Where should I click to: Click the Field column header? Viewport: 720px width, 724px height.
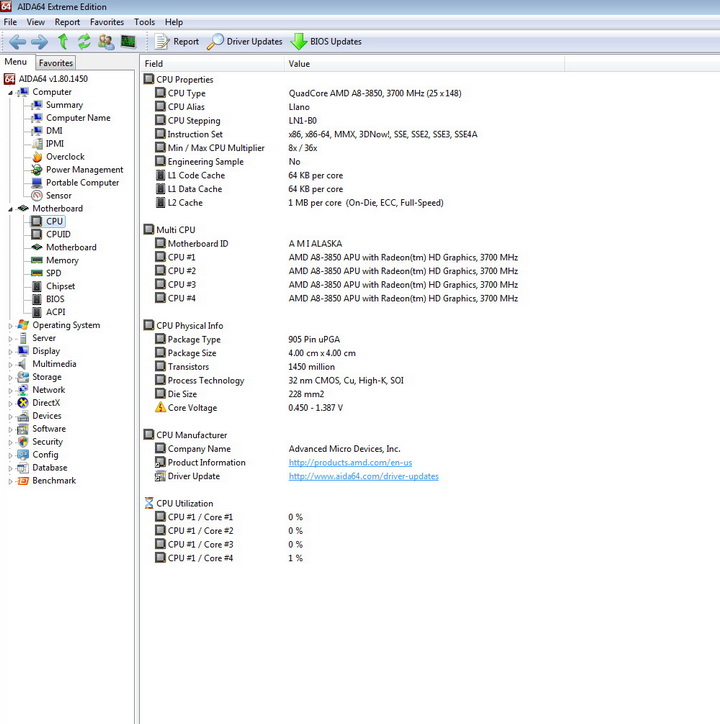point(212,64)
